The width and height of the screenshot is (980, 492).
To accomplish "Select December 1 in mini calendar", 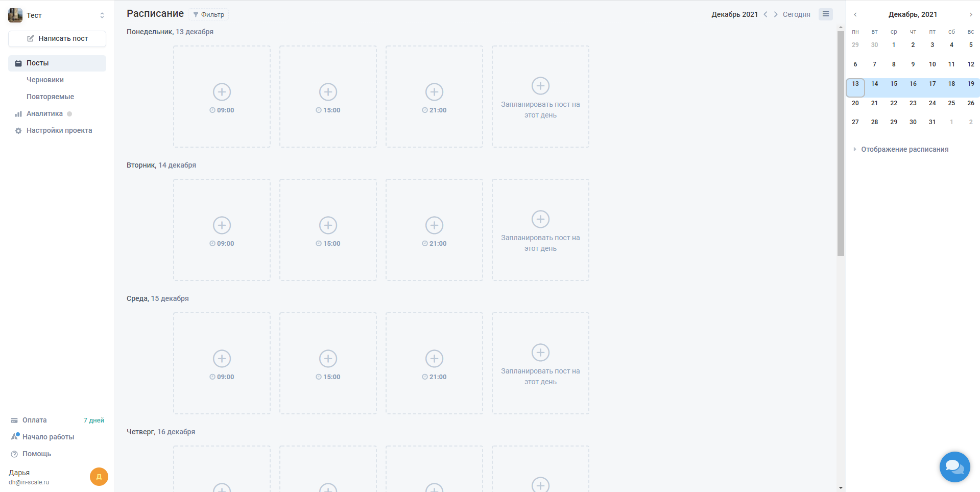I will pos(894,45).
